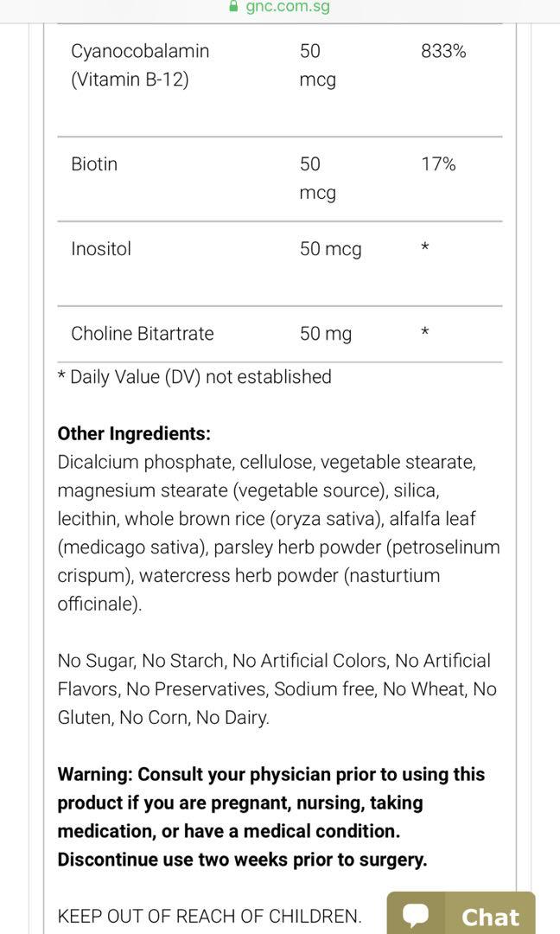The width and height of the screenshot is (560, 934).
Task: Click the green padlock security icon
Action: coord(233,7)
